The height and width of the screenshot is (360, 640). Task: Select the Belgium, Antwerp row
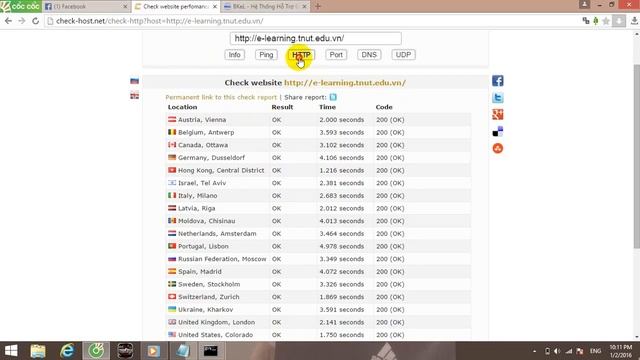(x=318, y=132)
